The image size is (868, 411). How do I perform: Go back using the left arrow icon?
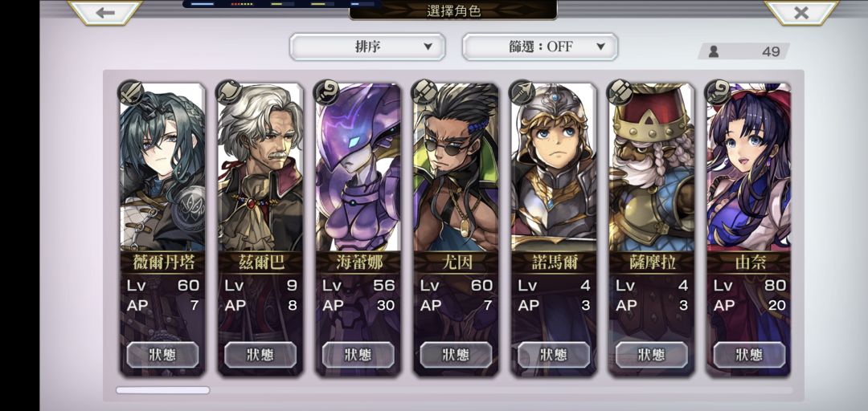[104, 12]
